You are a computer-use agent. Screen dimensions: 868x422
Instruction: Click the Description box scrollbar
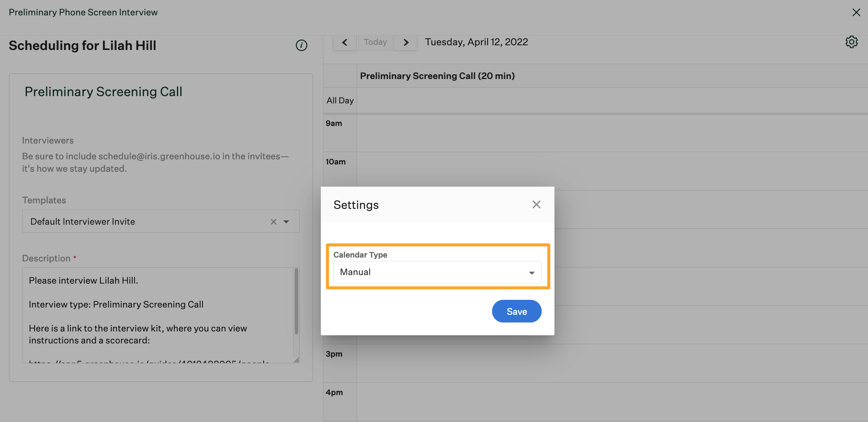[x=296, y=302]
